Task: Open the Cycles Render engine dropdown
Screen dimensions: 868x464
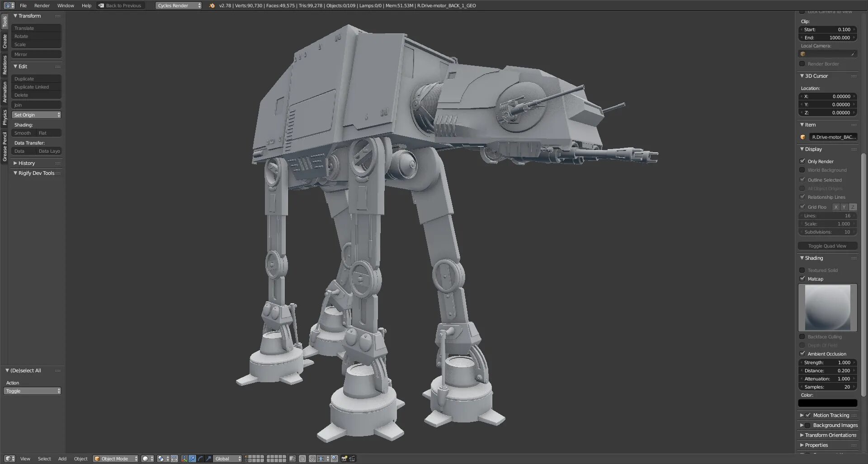Action: (178, 5)
